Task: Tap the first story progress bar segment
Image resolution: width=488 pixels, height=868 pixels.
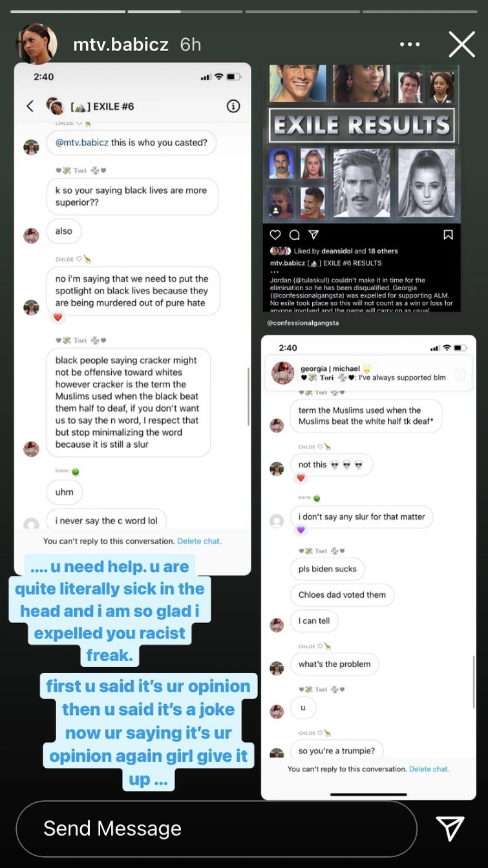Action: tap(66, 11)
